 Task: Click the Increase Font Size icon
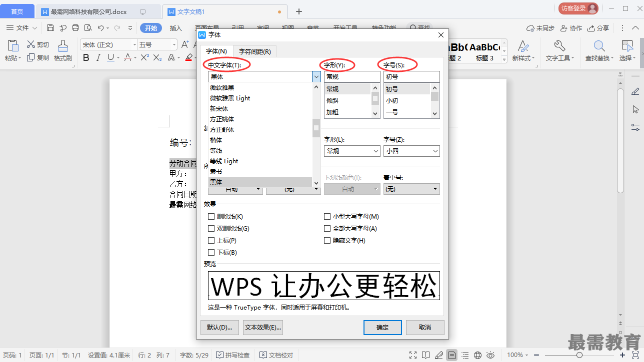point(185,44)
